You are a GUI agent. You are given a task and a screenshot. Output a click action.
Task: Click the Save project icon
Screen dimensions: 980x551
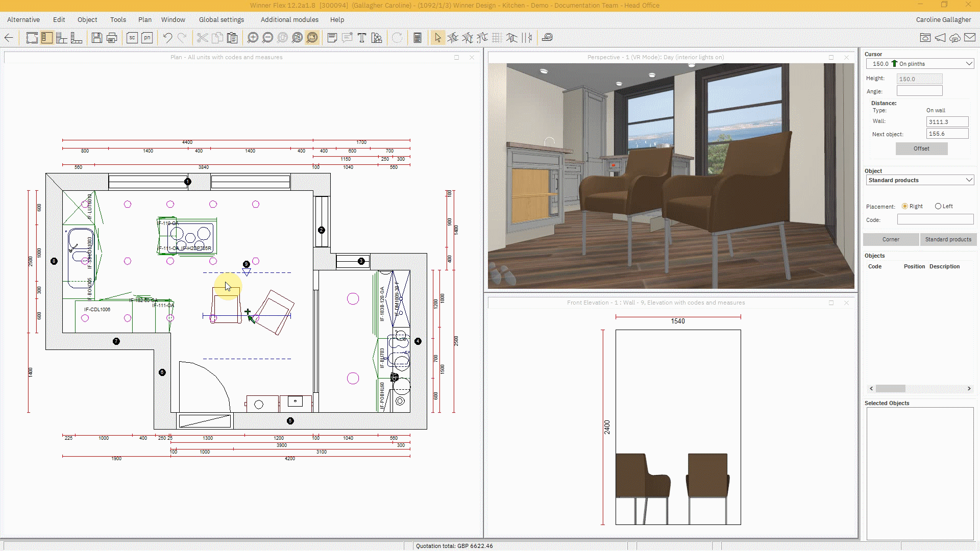pos(96,38)
